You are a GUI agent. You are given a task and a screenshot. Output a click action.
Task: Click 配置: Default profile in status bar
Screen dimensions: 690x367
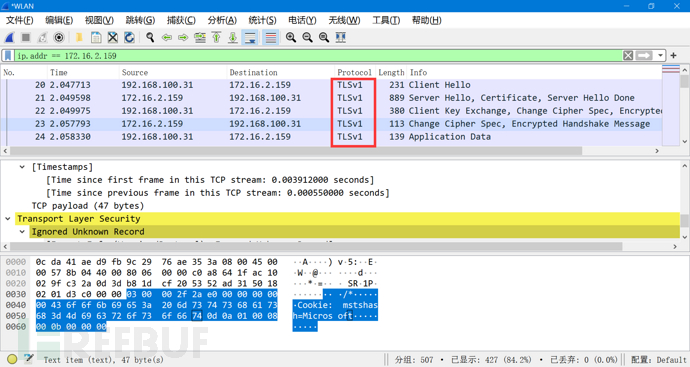(x=659, y=360)
